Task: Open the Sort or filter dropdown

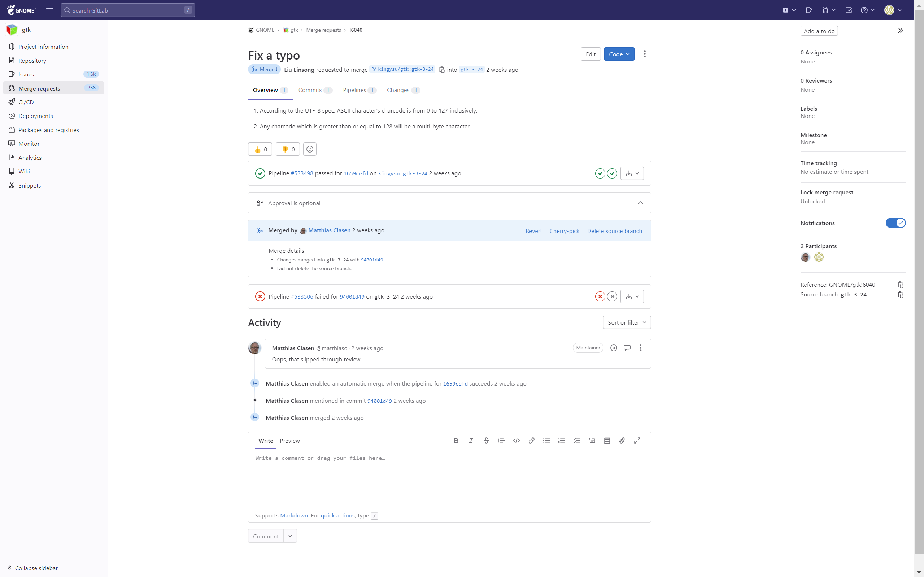Action: [627, 322]
